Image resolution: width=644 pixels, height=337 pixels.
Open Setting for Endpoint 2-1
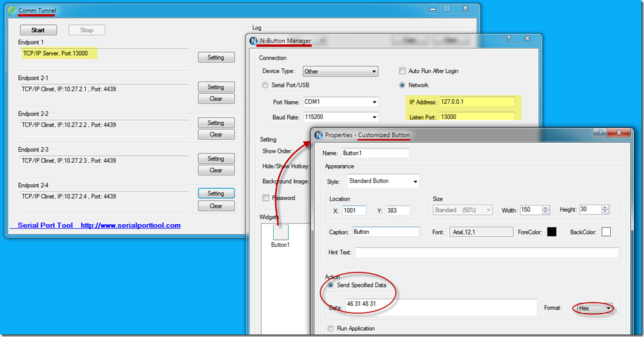click(216, 87)
